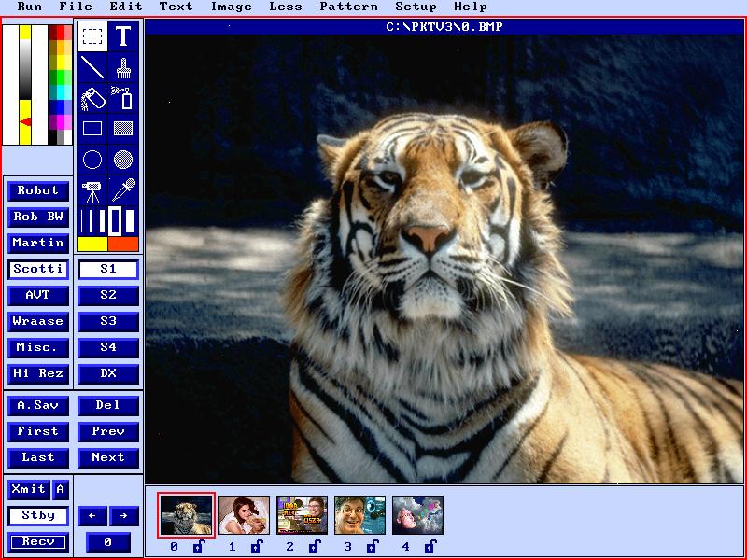Select the AVT mode family
The width and height of the screenshot is (747, 560).
(x=38, y=296)
